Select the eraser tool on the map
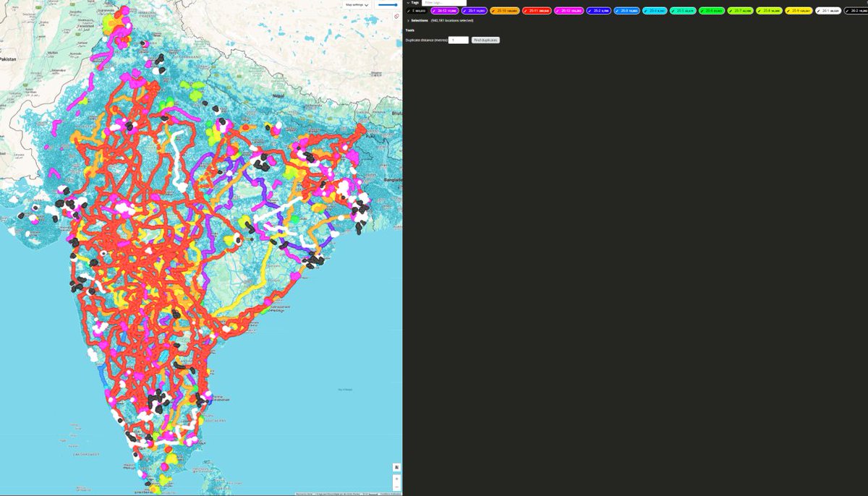The height and width of the screenshot is (496, 868). point(396,16)
